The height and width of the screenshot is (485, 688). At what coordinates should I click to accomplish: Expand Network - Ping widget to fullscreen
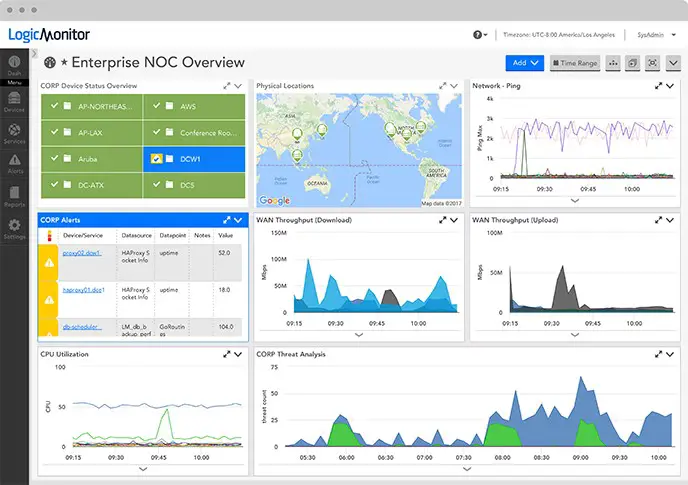coord(658,86)
